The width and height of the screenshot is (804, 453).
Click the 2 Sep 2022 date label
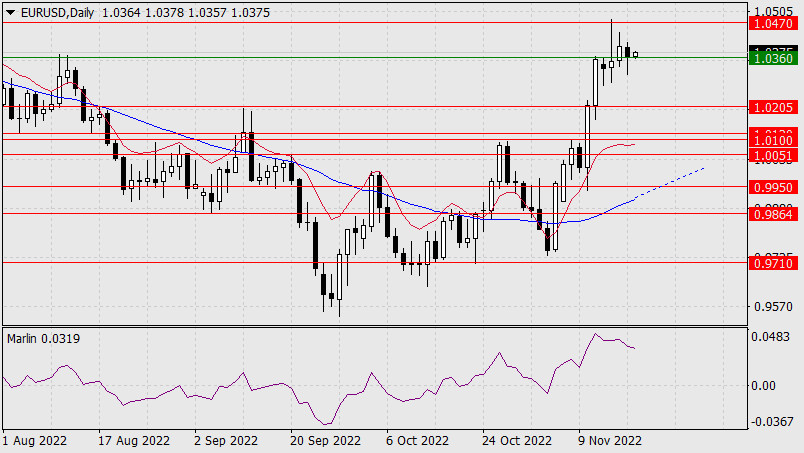pyautogui.click(x=226, y=441)
